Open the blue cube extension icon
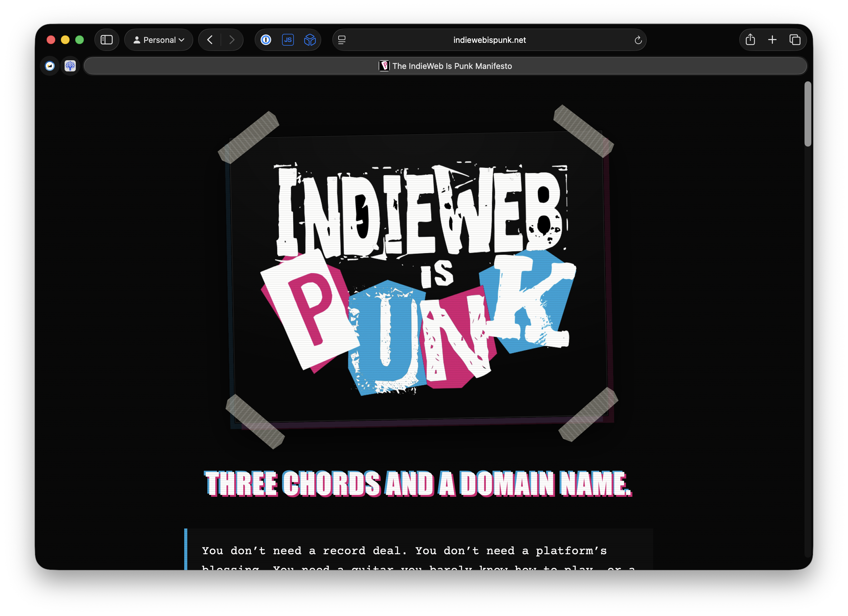848x616 pixels. click(310, 40)
